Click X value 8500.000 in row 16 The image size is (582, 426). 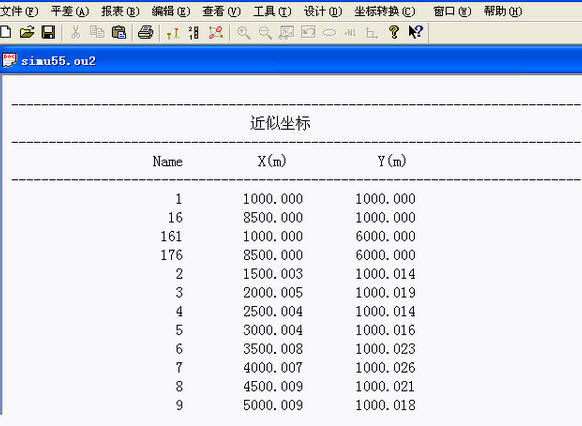tap(273, 218)
